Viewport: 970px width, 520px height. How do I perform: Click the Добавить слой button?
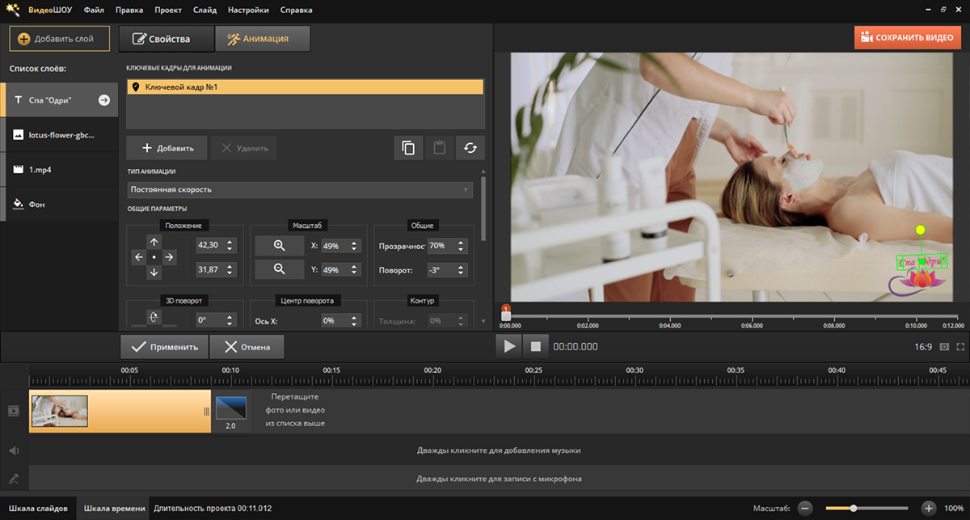tap(59, 38)
